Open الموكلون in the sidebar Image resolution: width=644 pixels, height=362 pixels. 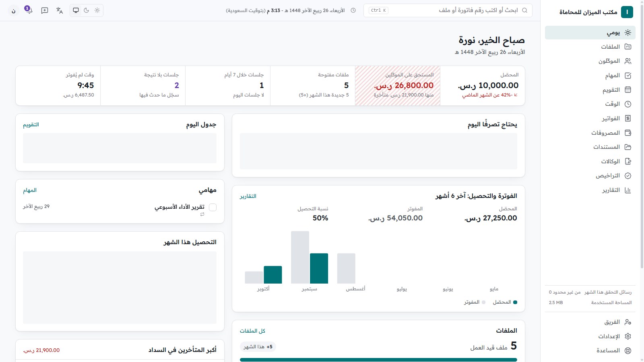(590, 61)
